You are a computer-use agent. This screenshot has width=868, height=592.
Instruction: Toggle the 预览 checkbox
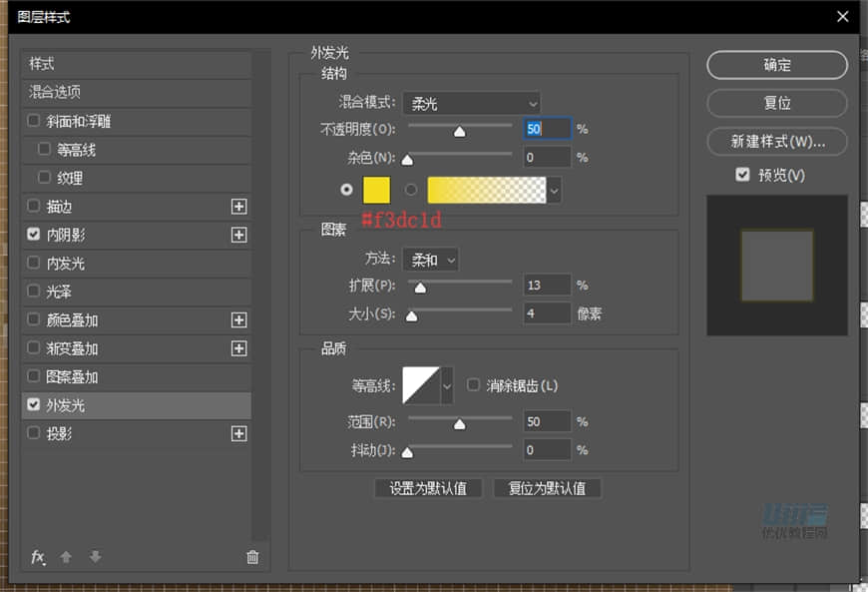pos(742,174)
